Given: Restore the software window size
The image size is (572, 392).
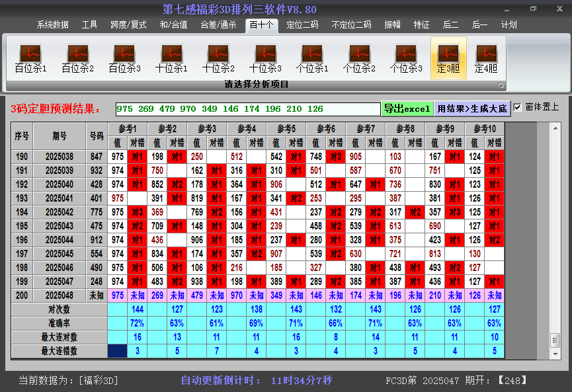Looking at the screenshot, I should tap(533, 9).
